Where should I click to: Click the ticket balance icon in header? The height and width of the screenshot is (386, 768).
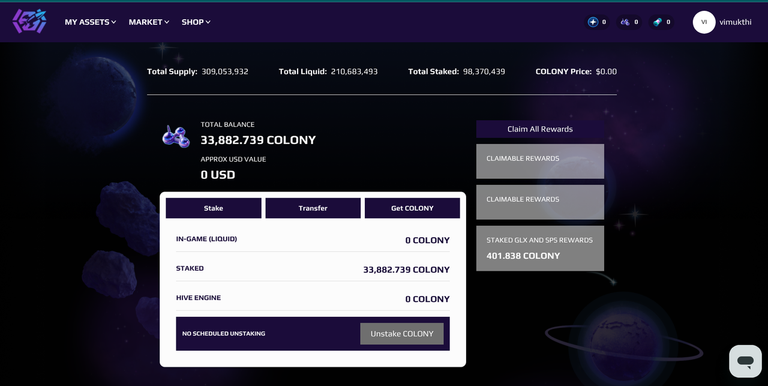(x=657, y=22)
